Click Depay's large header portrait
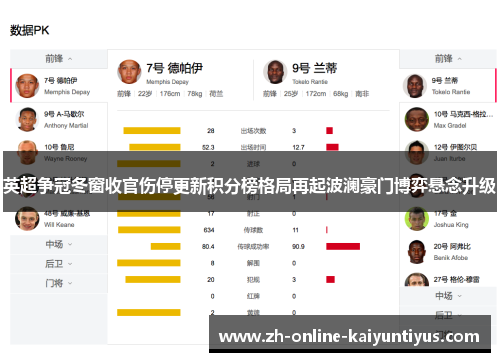This screenshot has height=362, width=500. pos(129,72)
